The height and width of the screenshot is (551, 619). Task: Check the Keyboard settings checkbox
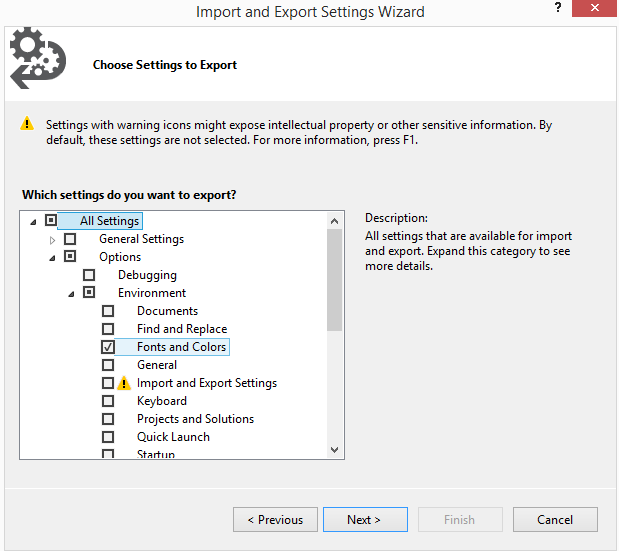[x=108, y=401]
